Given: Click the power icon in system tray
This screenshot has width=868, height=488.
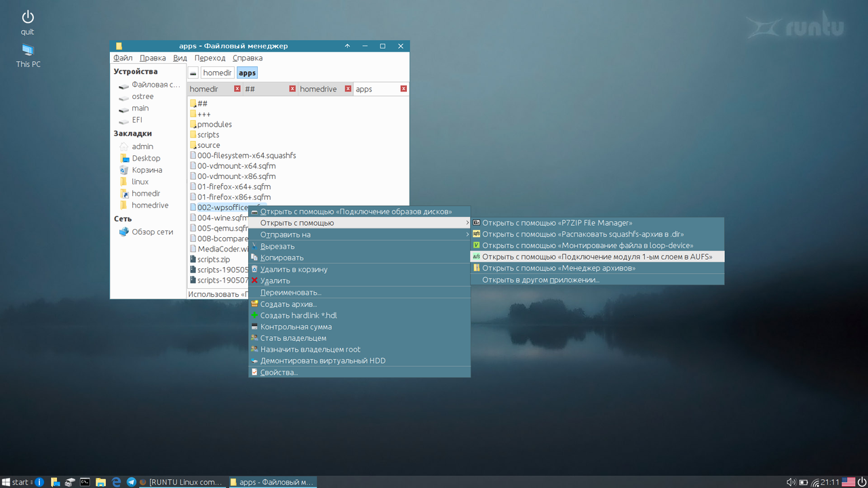Looking at the screenshot, I should point(862,482).
